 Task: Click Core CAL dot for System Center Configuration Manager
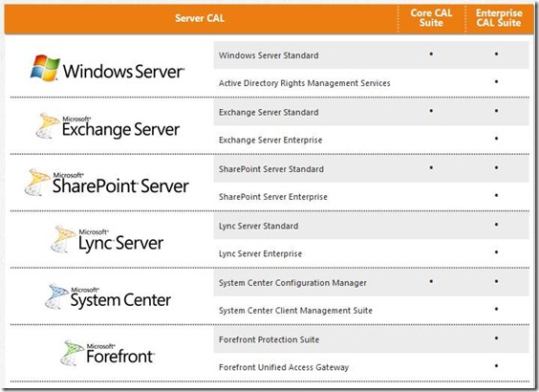(431, 281)
